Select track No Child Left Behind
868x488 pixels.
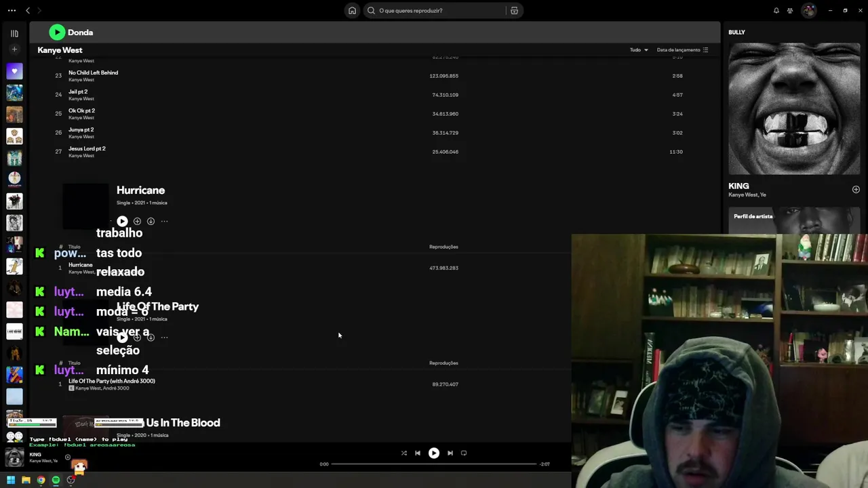pos(93,73)
